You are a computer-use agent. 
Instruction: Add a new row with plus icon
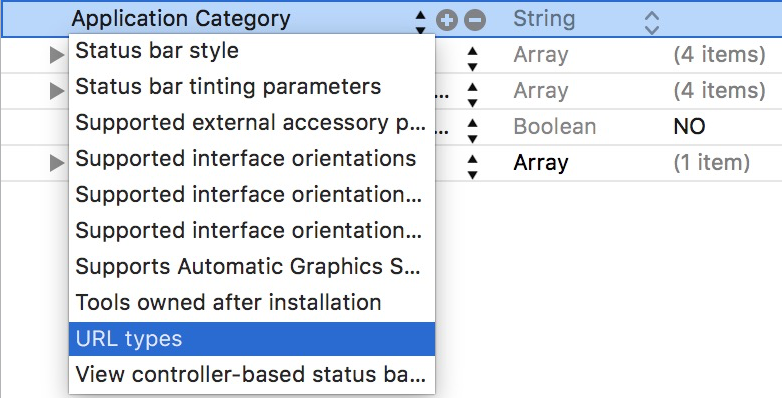point(447,20)
